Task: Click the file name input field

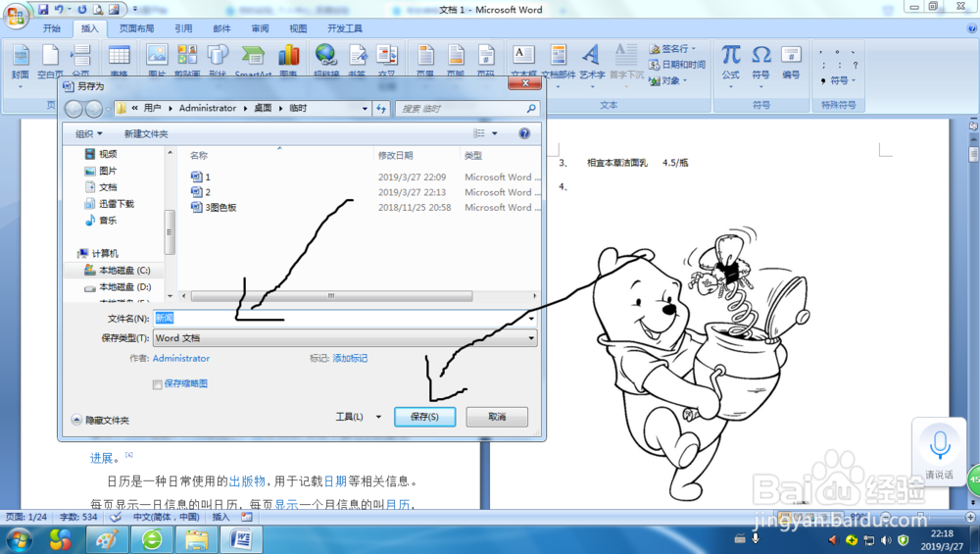Action: 340,319
